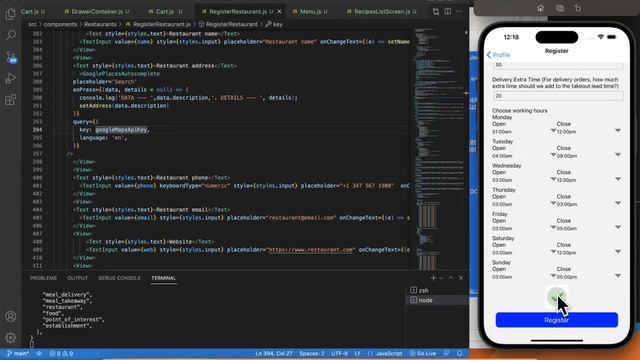Open the PROBLEMS panel tab

[x=43, y=278]
